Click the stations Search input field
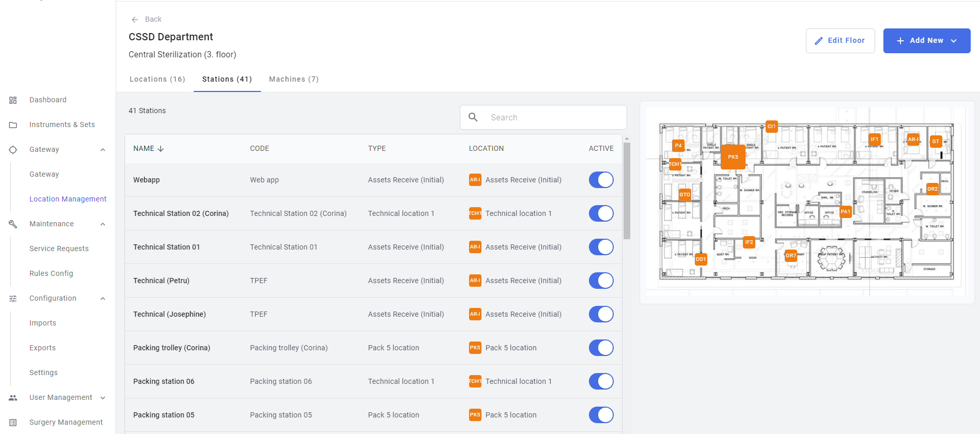The width and height of the screenshot is (980, 434). [543, 117]
